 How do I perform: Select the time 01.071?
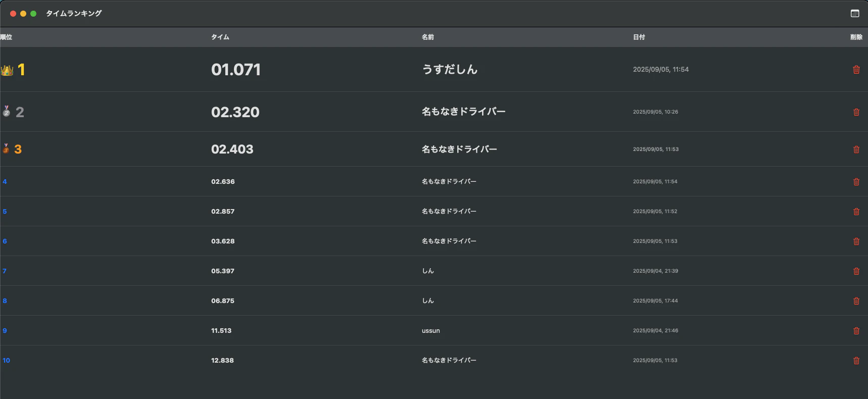click(236, 70)
